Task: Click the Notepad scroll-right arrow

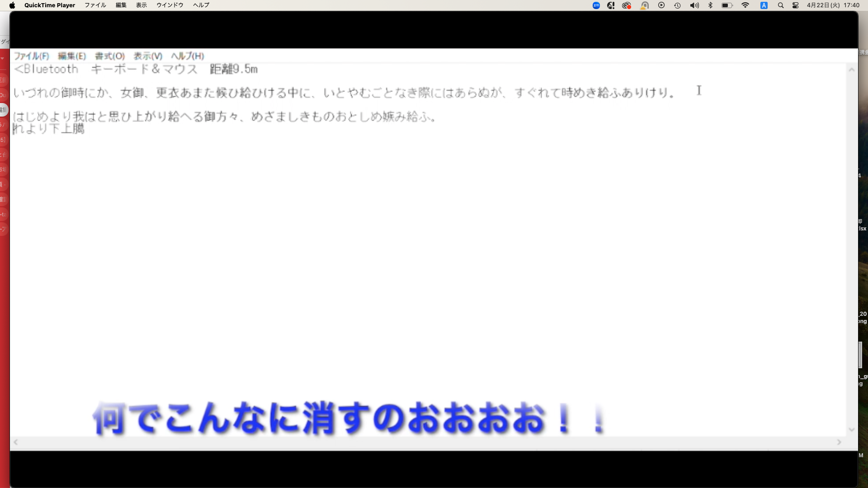Action: point(839,442)
